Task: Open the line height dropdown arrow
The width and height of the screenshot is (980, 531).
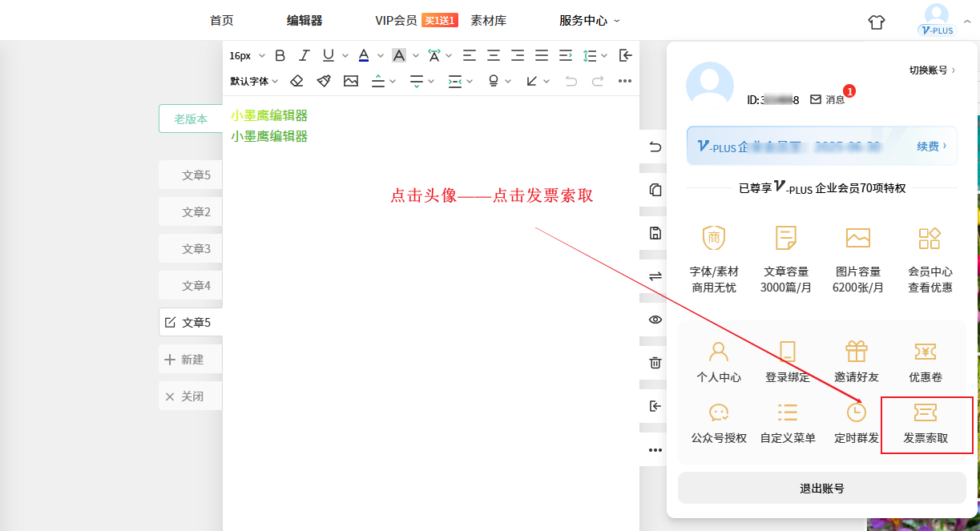Action: 604,56
